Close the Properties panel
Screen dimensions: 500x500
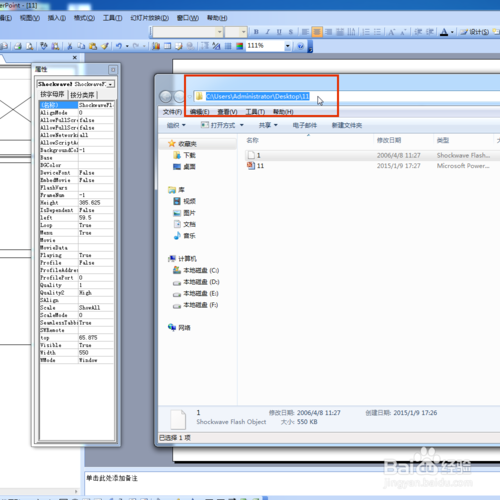pyautogui.click(x=113, y=70)
